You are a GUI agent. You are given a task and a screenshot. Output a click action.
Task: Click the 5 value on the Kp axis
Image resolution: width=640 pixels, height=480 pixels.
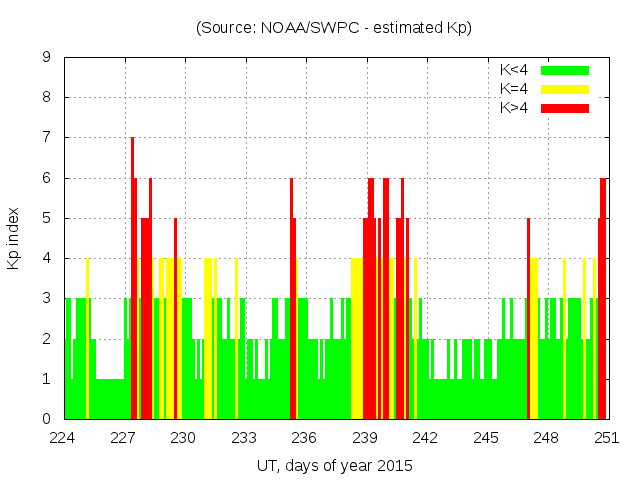[x=47, y=218]
